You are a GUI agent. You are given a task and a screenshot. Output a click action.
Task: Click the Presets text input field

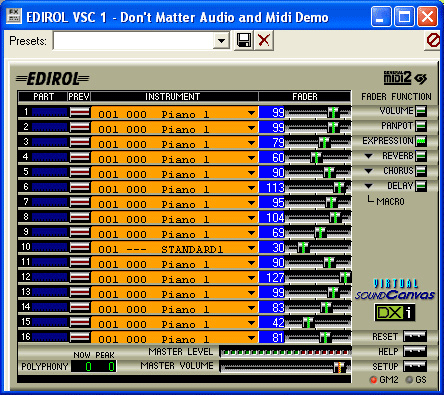coord(133,41)
